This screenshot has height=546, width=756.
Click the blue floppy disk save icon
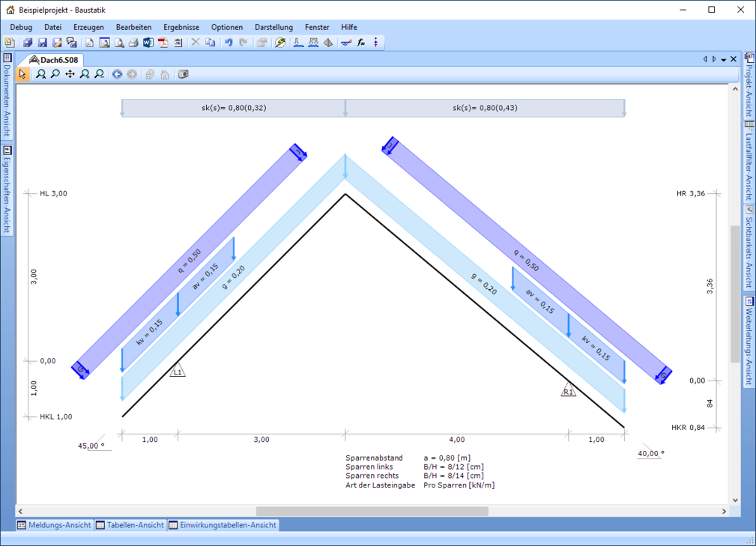[43, 43]
